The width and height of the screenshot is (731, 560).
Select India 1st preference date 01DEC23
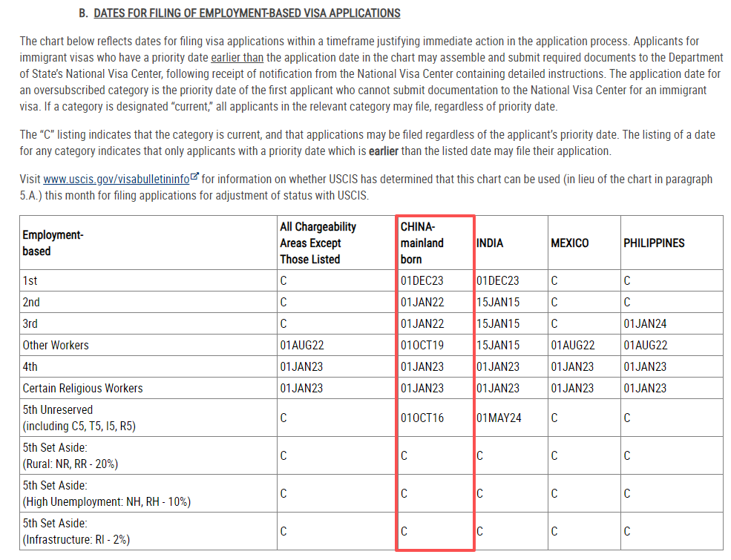[x=497, y=281]
